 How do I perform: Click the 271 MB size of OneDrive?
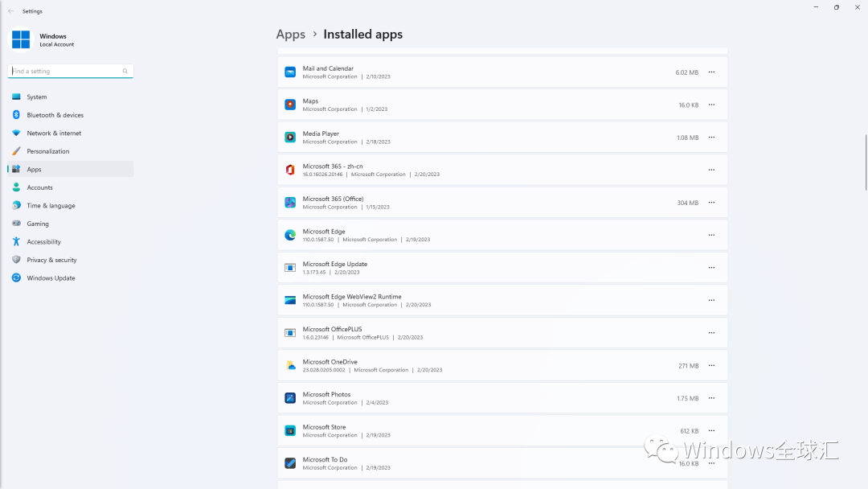point(688,365)
